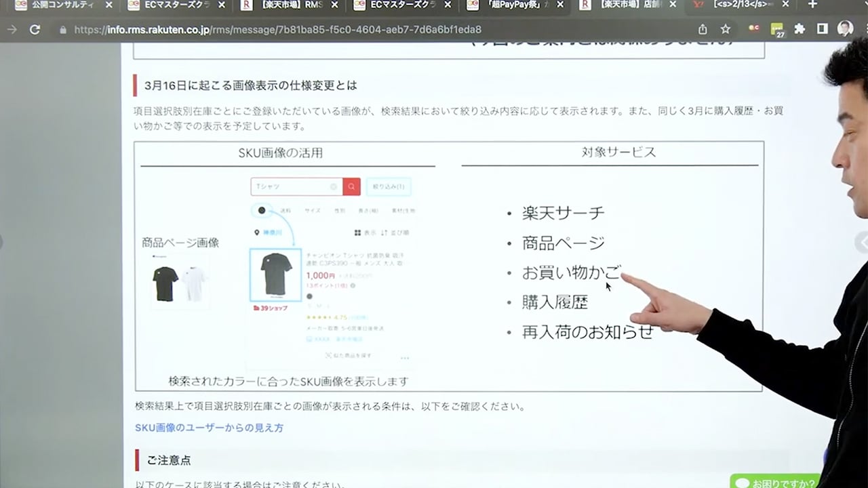Image resolution: width=868 pixels, height=488 pixels.
Task: Switch to the ECマスターズクラ tab right of 公開コンサルティ
Action: 176,5
